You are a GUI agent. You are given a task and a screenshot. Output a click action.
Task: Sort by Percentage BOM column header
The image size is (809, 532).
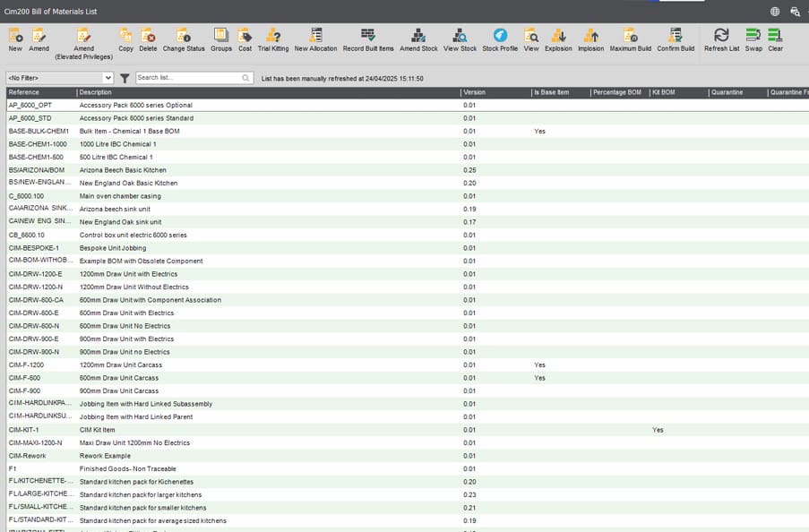(617, 92)
